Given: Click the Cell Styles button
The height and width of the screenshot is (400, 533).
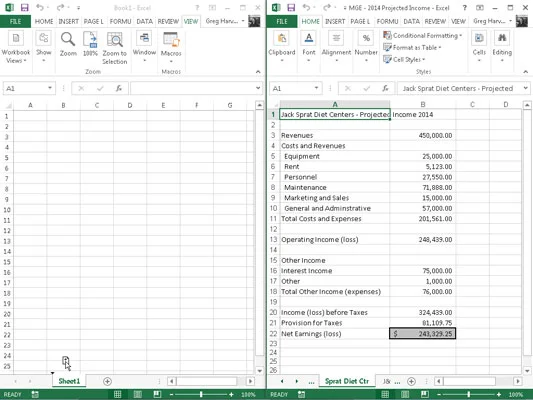Looking at the screenshot, I should (x=404, y=59).
